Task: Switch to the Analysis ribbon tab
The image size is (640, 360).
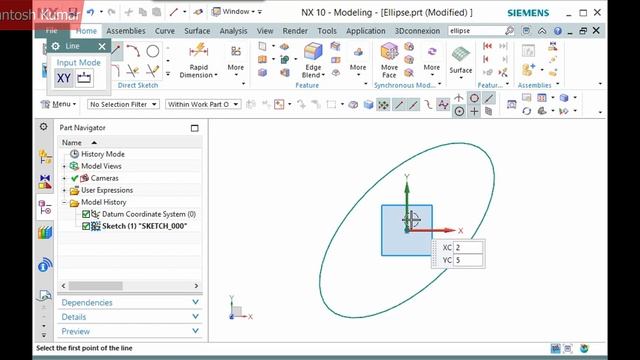Action: click(x=233, y=31)
